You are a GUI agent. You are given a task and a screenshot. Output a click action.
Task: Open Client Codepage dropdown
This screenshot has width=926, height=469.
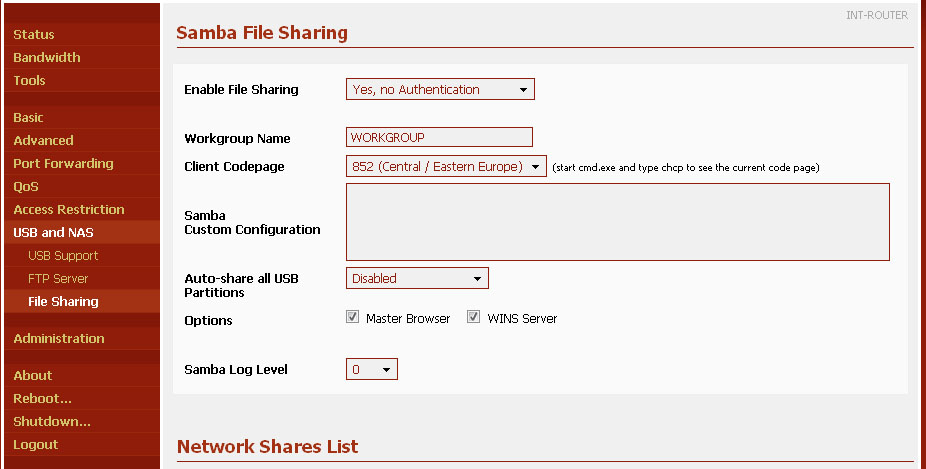coord(446,167)
